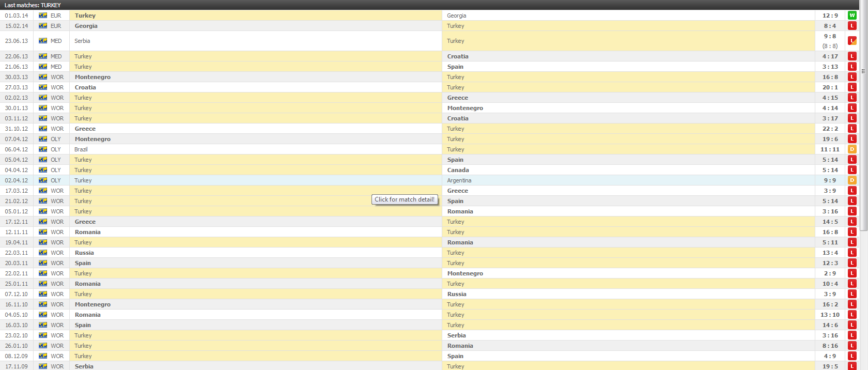This screenshot has height=370, width=868.
Task: Click the date 20.03.11 in the table
Action: click(x=17, y=263)
